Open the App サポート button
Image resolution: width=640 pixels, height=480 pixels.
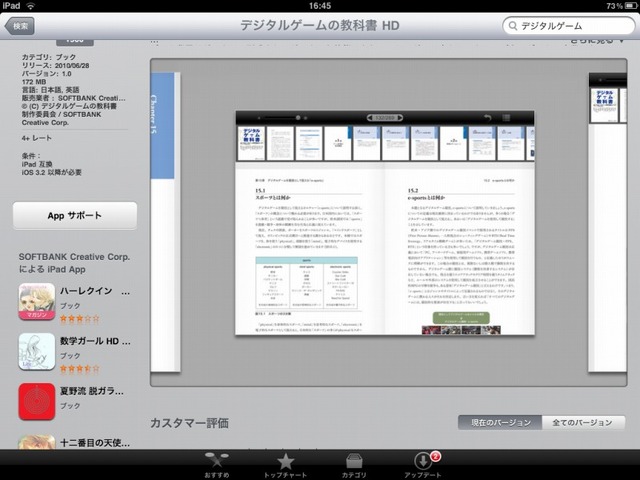click(75, 216)
